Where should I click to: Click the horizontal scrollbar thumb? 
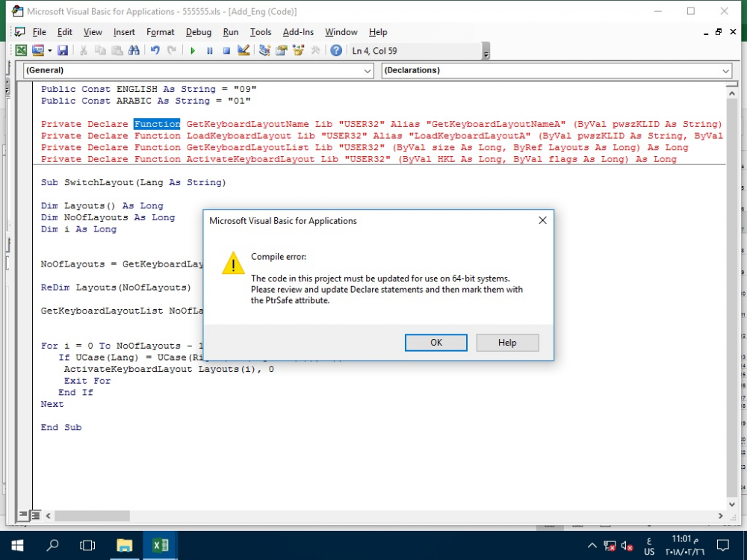pyautogui.click(x=92, y=515)
